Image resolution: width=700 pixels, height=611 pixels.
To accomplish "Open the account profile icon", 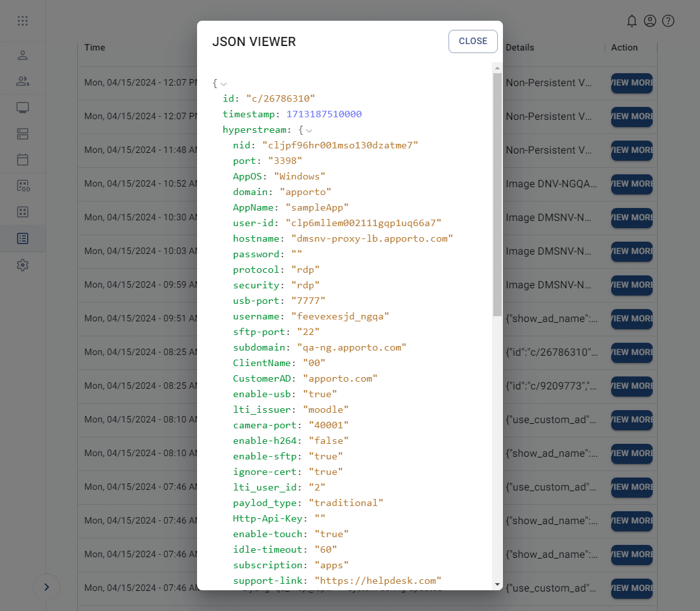I will point(650,21).
